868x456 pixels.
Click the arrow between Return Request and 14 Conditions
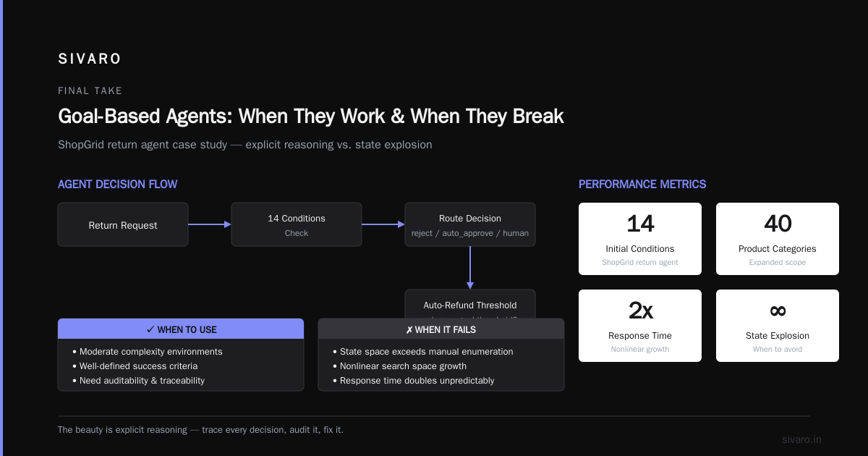tap(210, 224)
